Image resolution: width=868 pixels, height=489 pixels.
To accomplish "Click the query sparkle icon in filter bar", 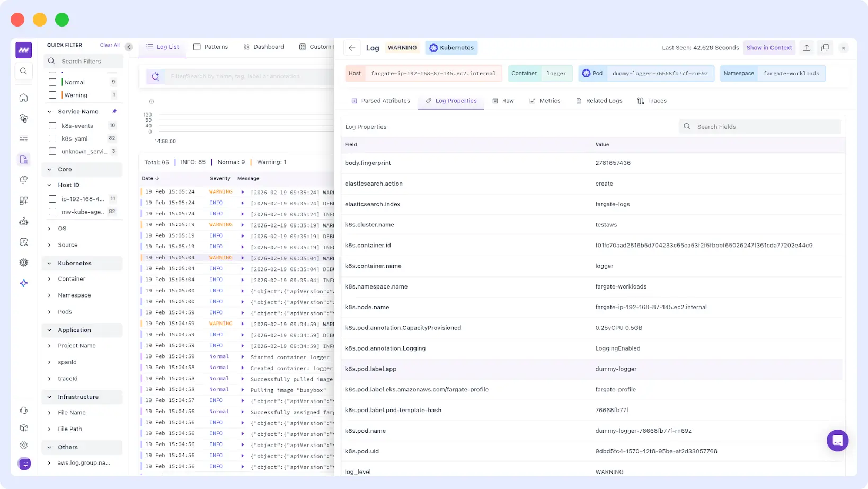I will 155,76.
